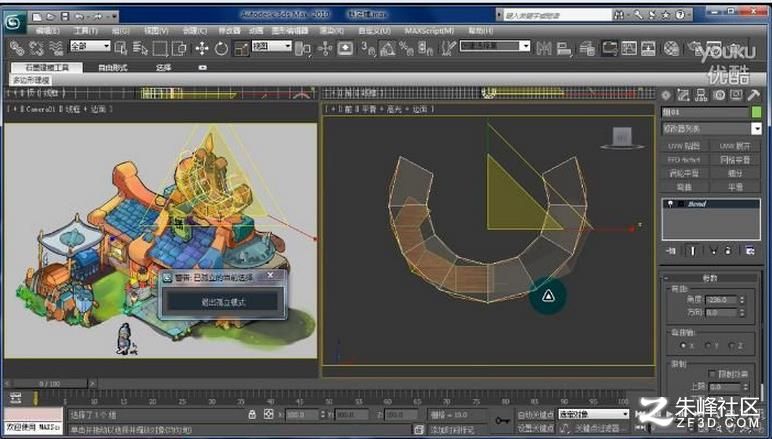Open the MAXScript menu
Screen dimensions: 772x439
coord(429,31)
